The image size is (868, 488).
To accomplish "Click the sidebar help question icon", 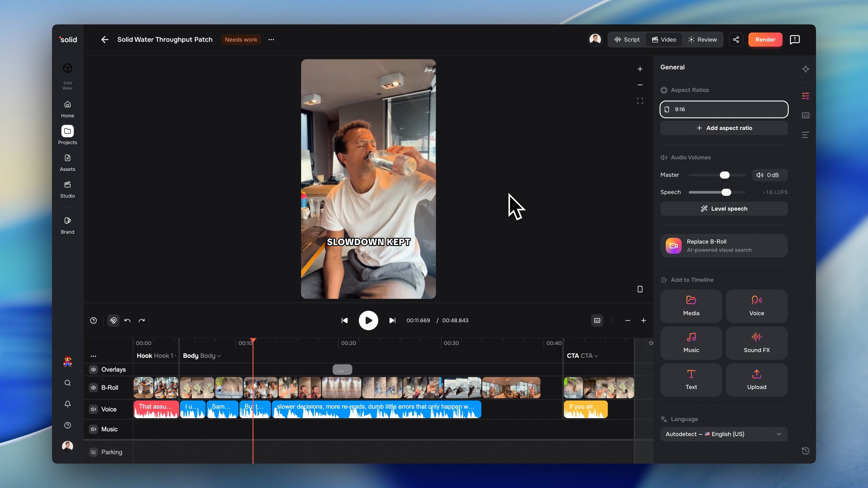I will [67, 425].
